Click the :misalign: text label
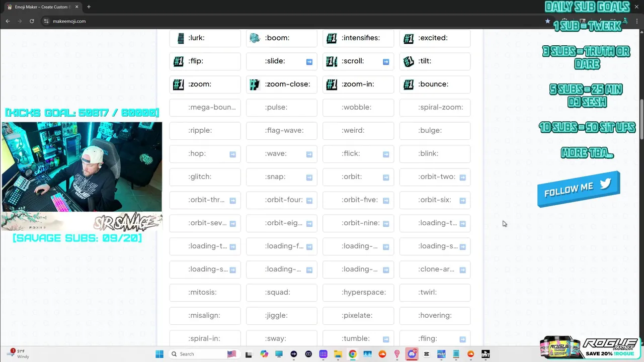This screenshot has width=644, height=362. coord(204,315)
